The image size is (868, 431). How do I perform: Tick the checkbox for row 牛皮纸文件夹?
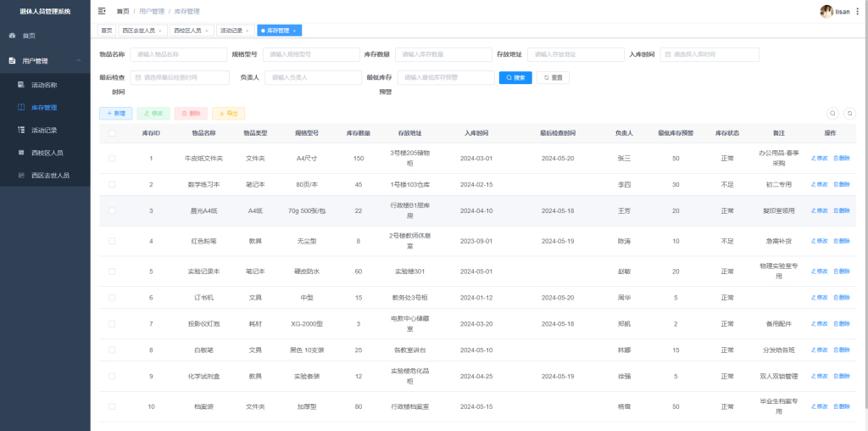[x=112, y=159]
